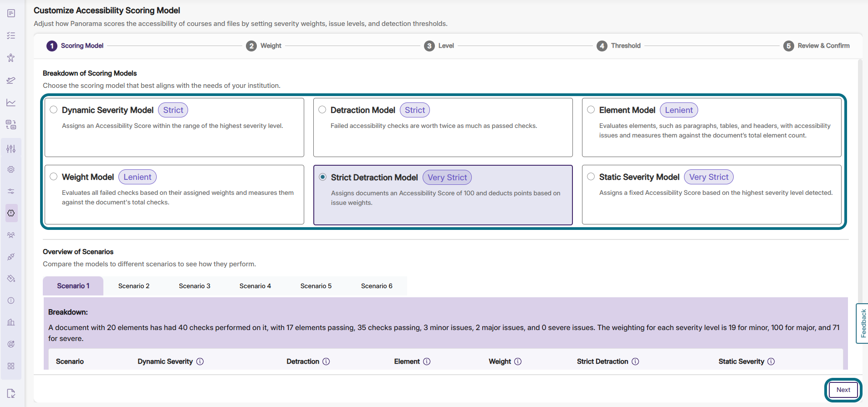Go to step 1 Scoring Model
The height and width of the screenshot is (407, 868).
(x=75, y=46)
